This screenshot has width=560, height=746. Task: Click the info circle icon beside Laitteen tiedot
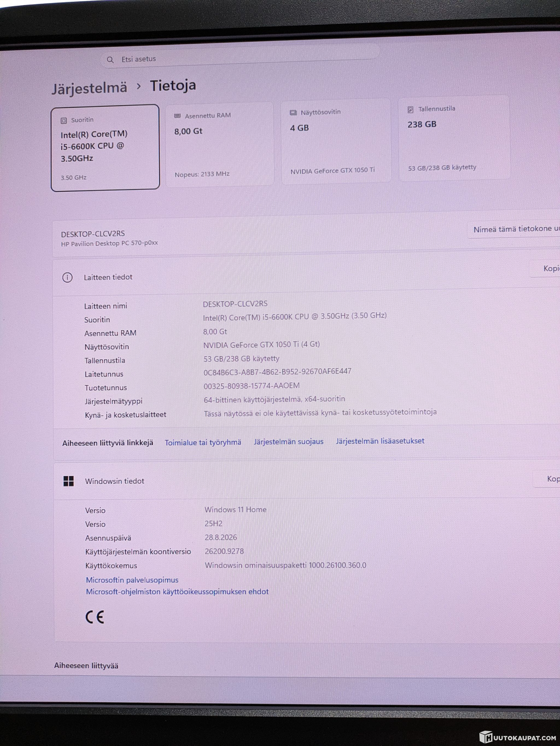click(x=68, y=278)
